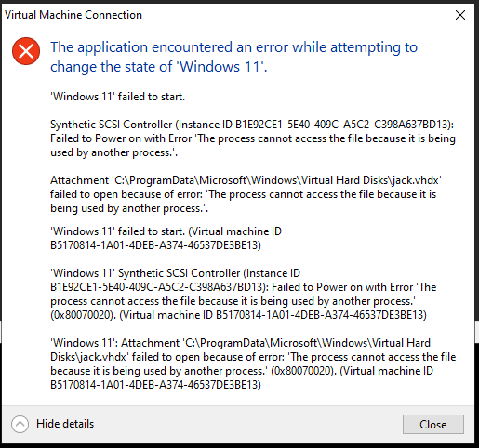
Task: Click the line 'Failed to Power on with Error'
Action: click(x=253, y=138)
